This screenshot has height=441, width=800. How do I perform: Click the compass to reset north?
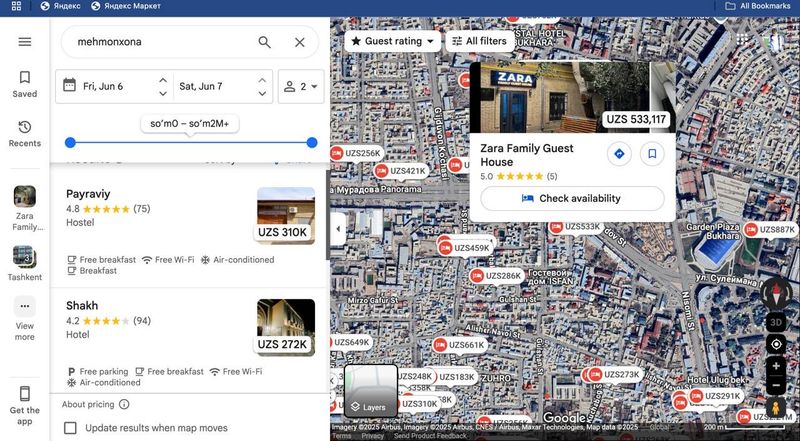pyautogui.click(x=776, y=293)
